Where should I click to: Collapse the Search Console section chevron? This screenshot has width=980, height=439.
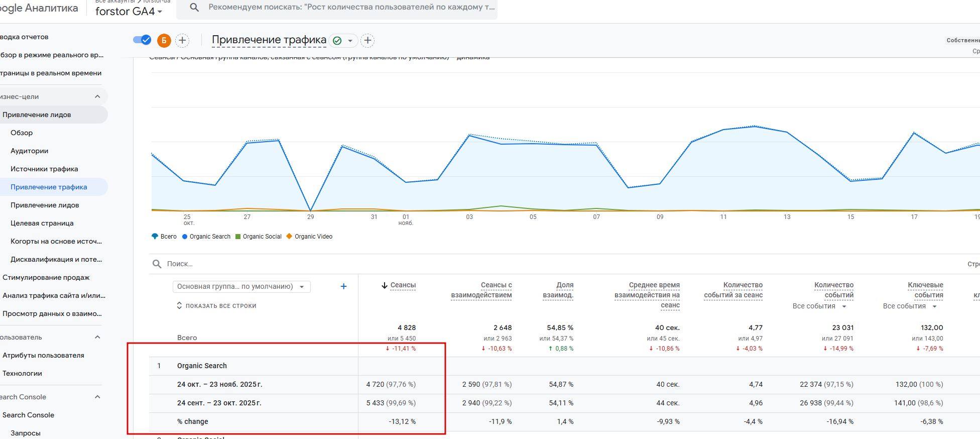(x=97, y=397)
